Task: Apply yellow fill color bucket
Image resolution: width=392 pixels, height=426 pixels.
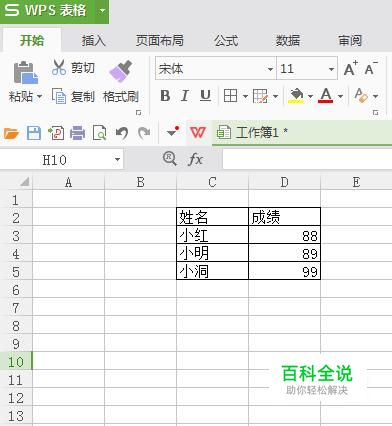Action: [296, 96]
